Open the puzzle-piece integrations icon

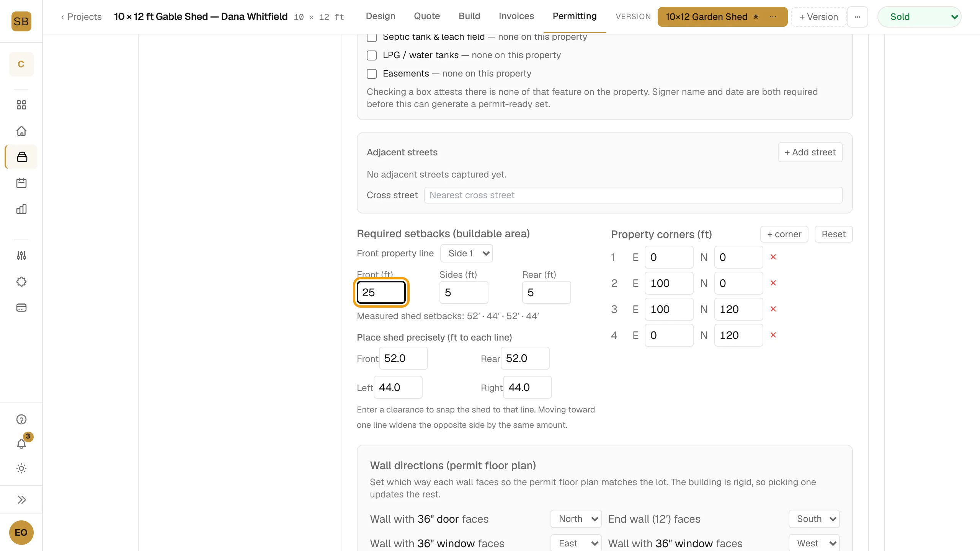(x=21, y=282)
